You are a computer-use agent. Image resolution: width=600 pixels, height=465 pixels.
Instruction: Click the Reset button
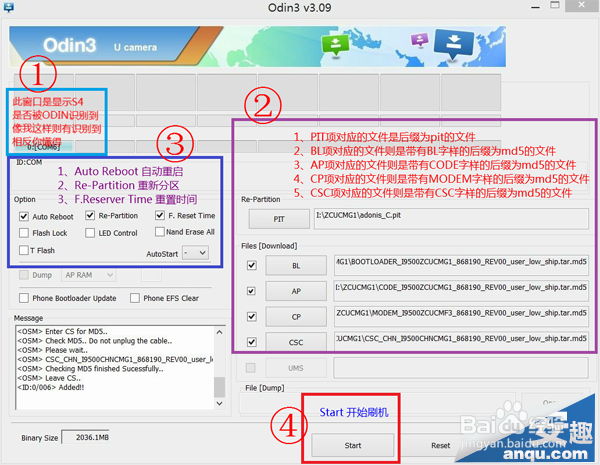(x=440, y=445)
